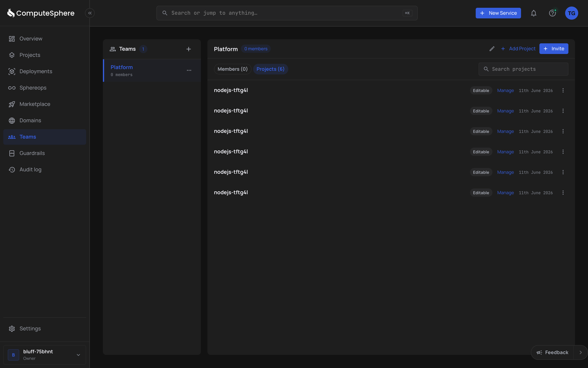Open Sphereops in the sidebar
The height and width of the screenshot is (368, 588).
45,88
